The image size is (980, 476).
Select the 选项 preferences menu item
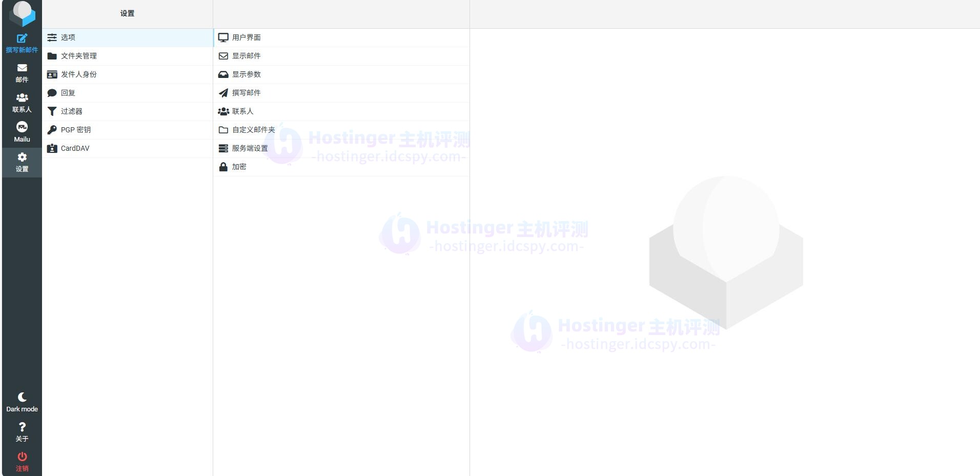(x=68, y=37)
